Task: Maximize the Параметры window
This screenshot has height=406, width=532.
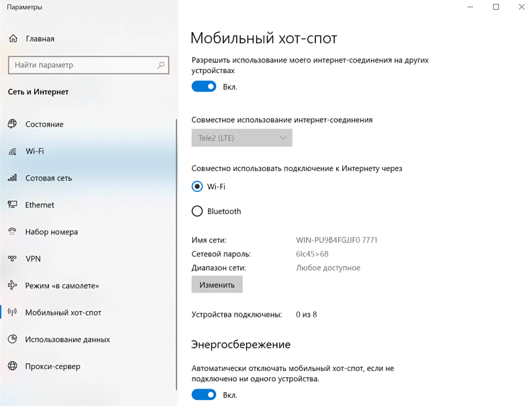Action: pyautogui.click(x=496, y=7)
